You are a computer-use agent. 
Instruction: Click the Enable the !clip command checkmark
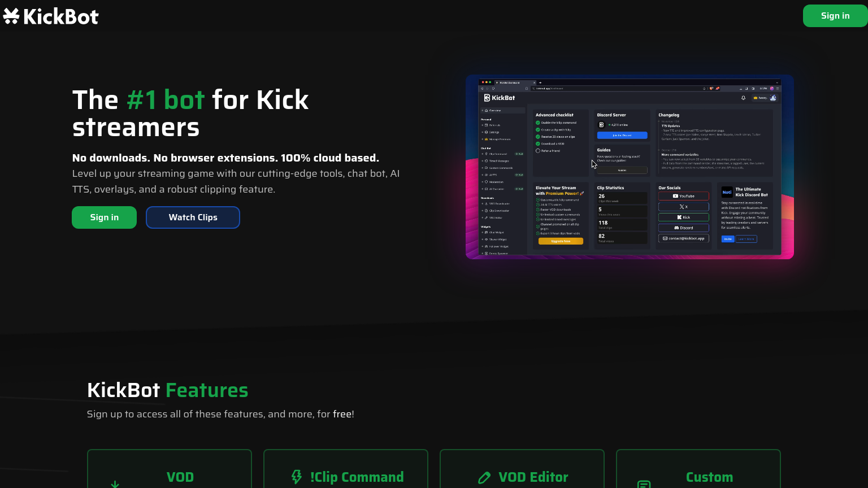(538, 123)
